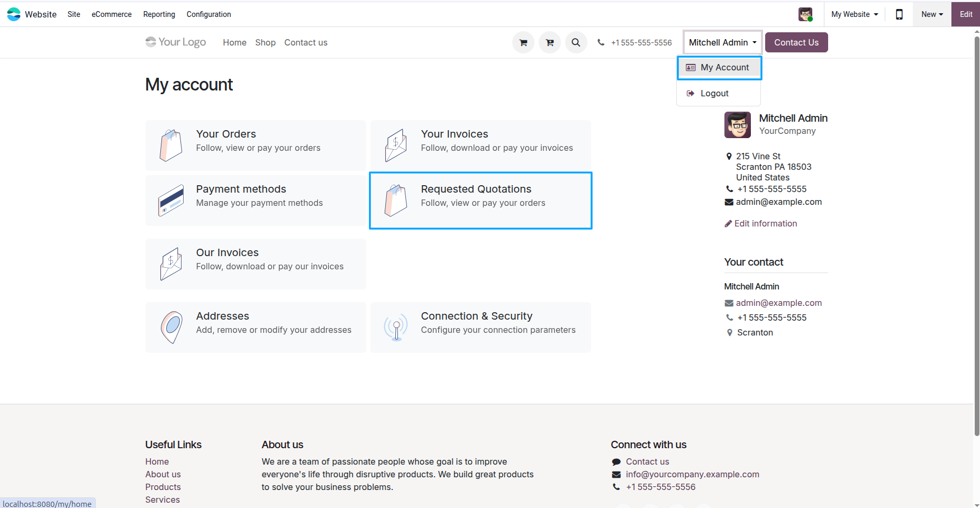Screen dimensions: 980x508
Task: Open the Mitchell Admin account dropdown
Action: pyautogui.click(x=722, y=42)
